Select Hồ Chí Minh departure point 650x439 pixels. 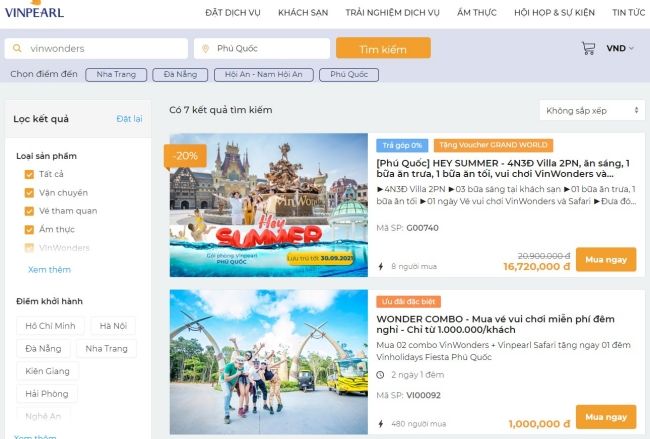tap(51, 326)
